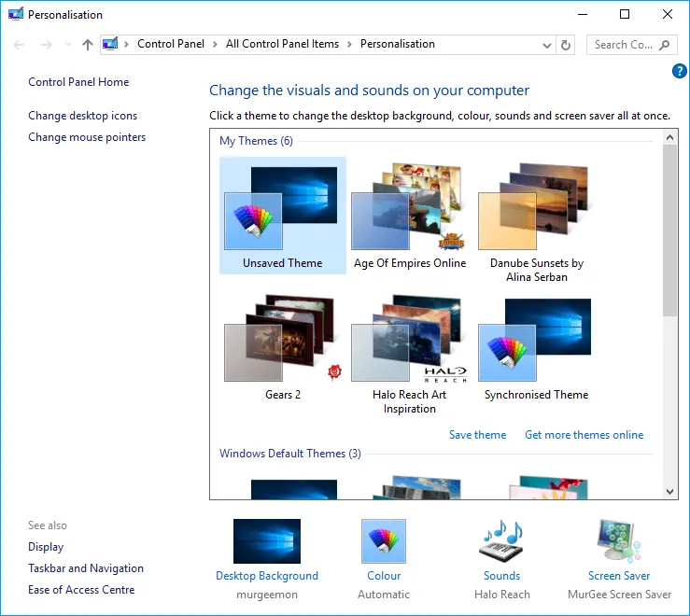Image resolution: width=690 pixels, height=616 pixels.
Task: Apply the Danube Sunsets theme
Action: point(536,217)
